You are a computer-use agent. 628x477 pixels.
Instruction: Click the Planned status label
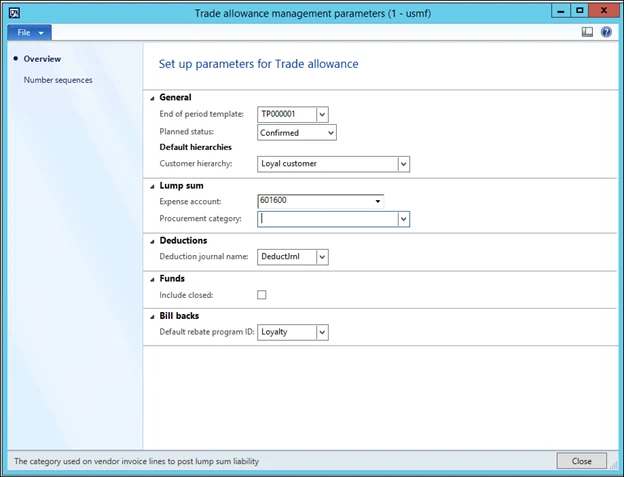tap(187, 132)
